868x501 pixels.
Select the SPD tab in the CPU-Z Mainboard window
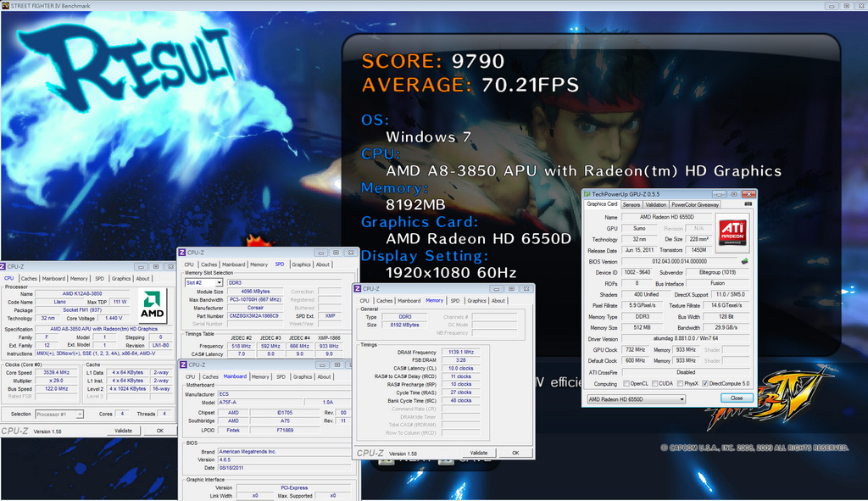281,377
